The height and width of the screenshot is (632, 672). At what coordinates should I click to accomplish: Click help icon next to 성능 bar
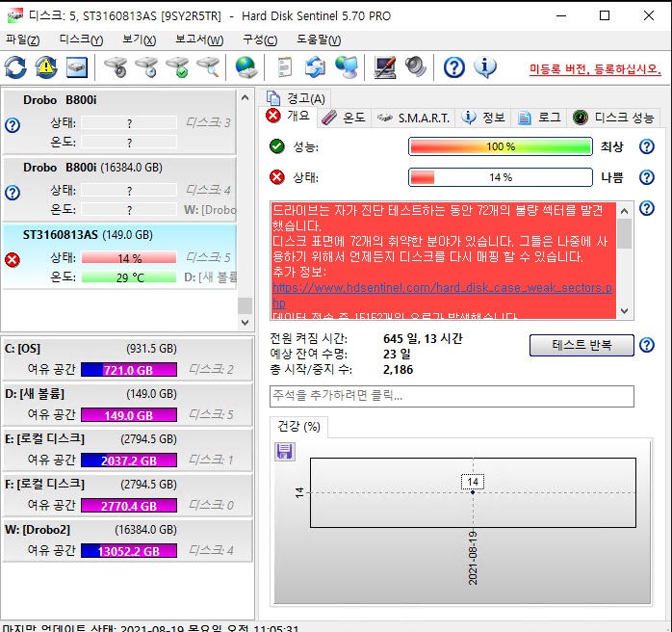point(647,146)
